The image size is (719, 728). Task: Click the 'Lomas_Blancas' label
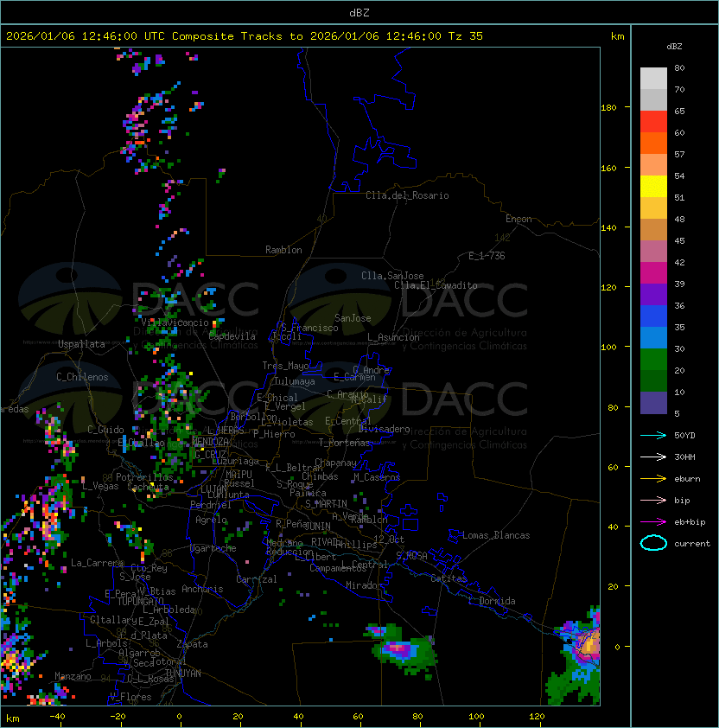[x=496, y=535]
